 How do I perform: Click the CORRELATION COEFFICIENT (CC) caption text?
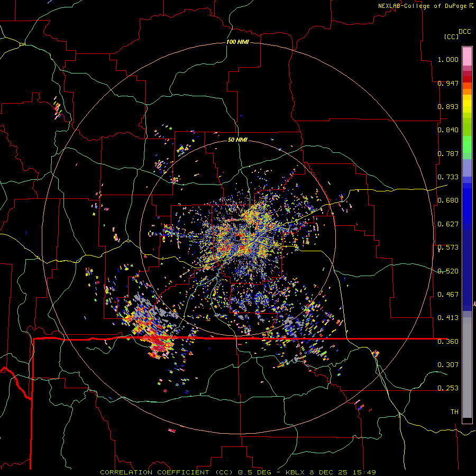click(167, 472)
